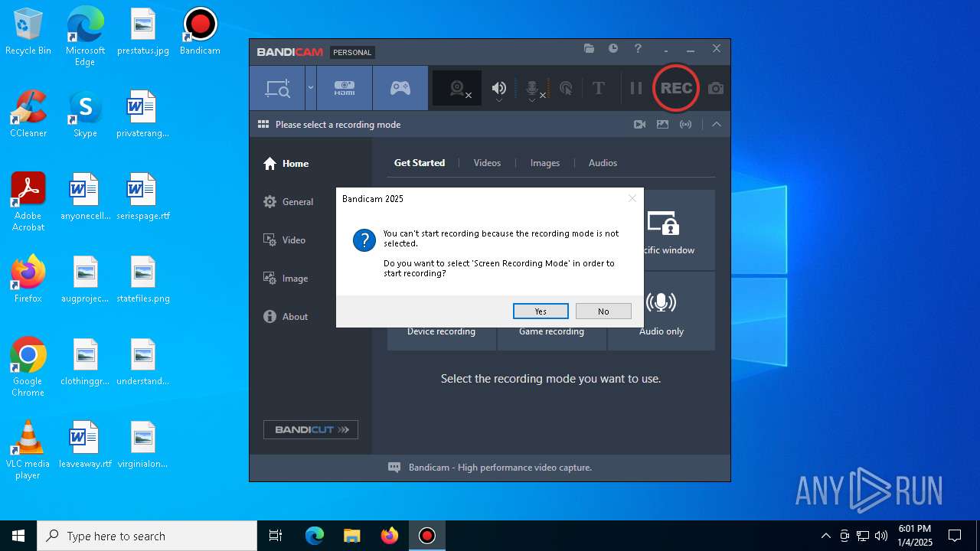Toggle mouse cursor effects icon
980x551 pixels.
point(566,89)
